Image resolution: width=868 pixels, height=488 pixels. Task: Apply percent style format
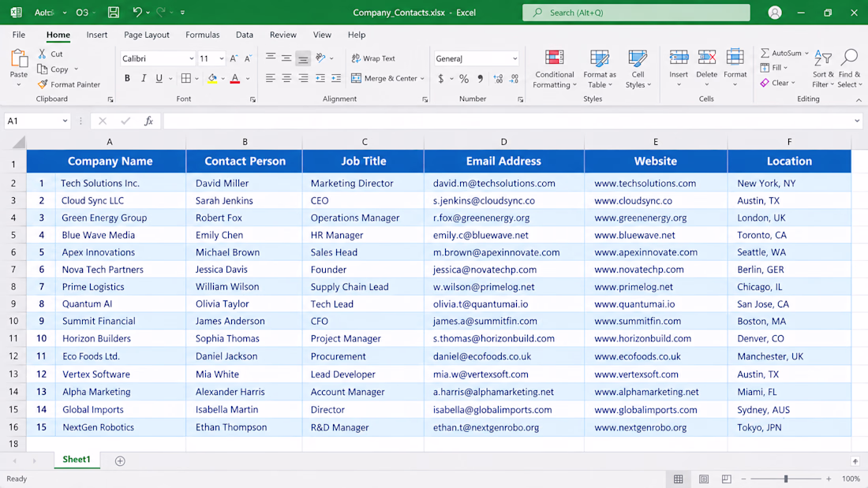coord(464,79)
